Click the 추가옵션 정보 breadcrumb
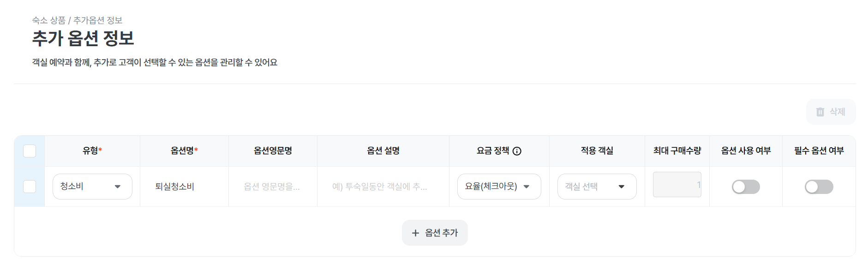 pyautogui.click(x=98, y=20)
